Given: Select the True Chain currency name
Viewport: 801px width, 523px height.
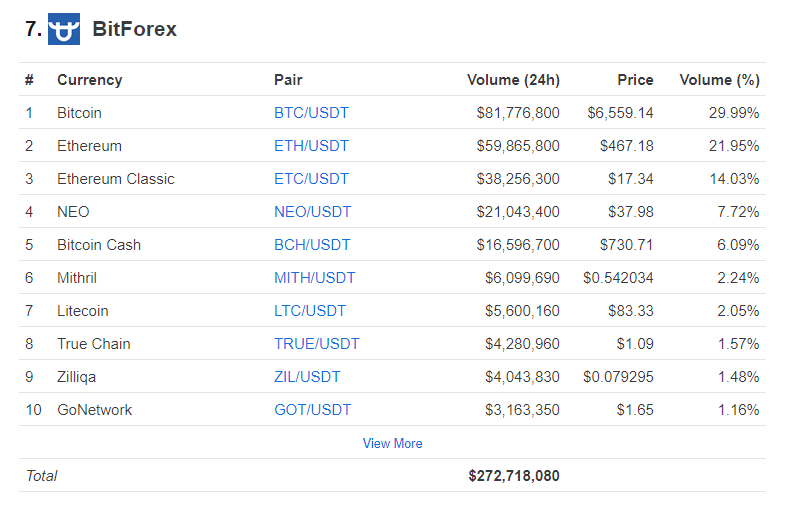Looking at the screenshot, I should pos(94,344).
